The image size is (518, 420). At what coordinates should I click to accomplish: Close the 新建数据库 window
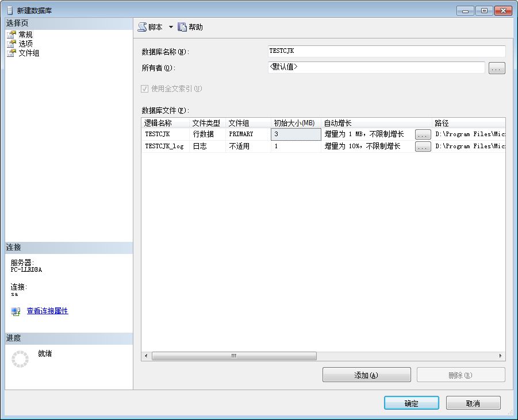(503, 11)
